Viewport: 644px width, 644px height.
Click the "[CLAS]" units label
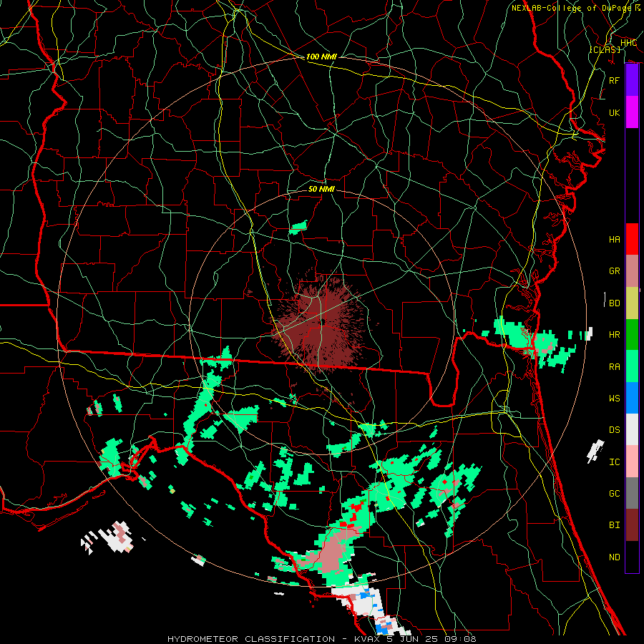pos(605,49)
